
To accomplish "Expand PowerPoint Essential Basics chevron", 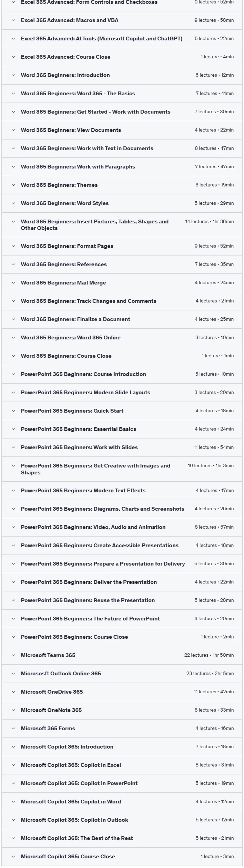I will [13, 429].
